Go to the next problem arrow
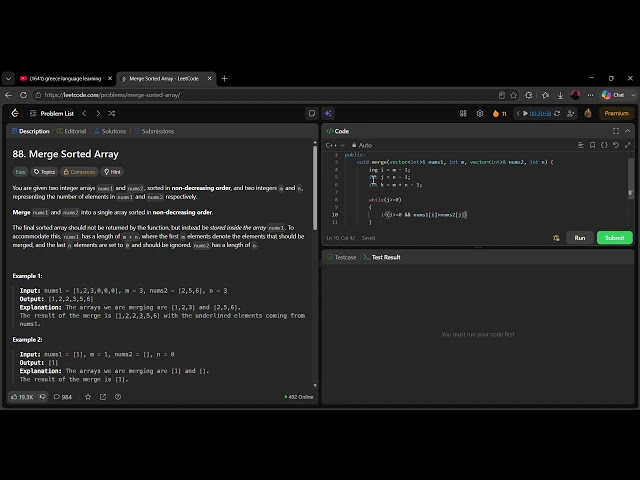640x480 pixels. coord(98,113)
